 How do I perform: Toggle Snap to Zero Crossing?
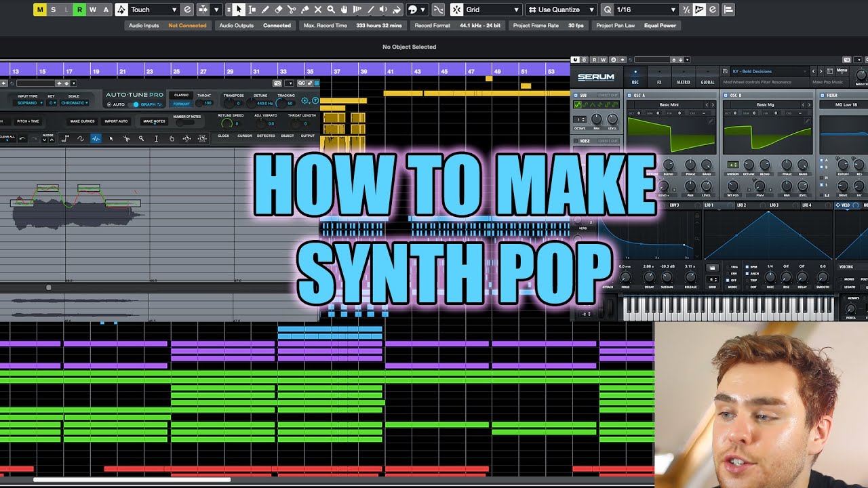click(x=438, y=9)
